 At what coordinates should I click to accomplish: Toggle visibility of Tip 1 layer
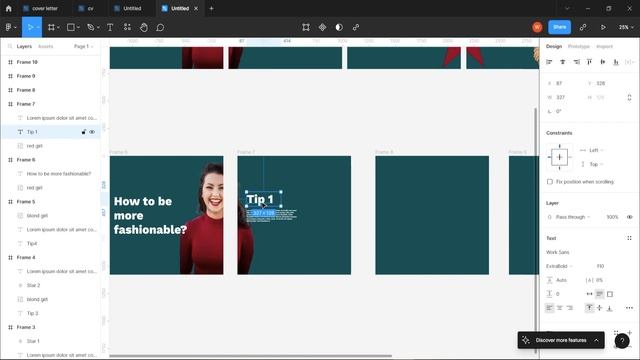pyautogui.click(x=92, y=132)
